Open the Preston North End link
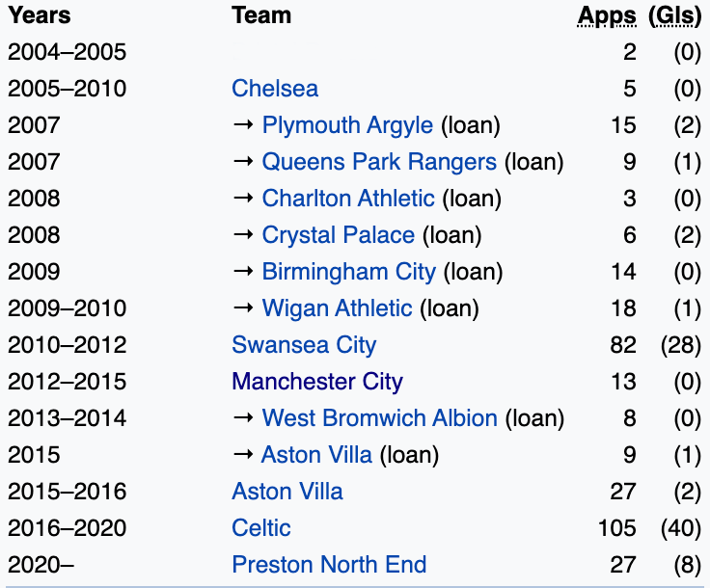Image resolution: width=710 pixels, height=588 pixels. tap(329, 565)
